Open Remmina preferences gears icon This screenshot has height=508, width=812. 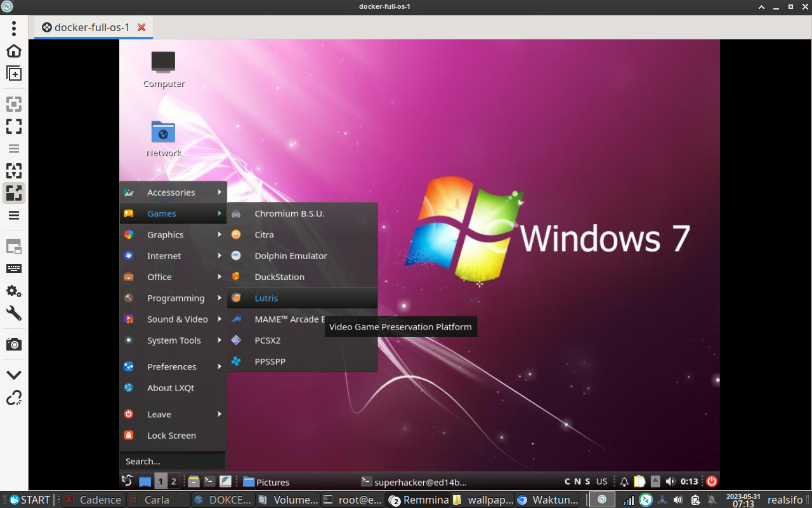[x=14, y=291]
